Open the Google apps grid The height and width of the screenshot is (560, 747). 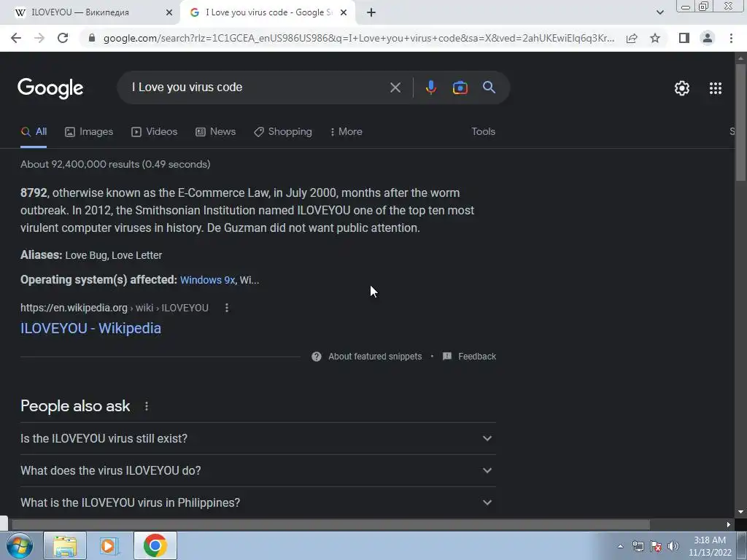tap(716, 88)
